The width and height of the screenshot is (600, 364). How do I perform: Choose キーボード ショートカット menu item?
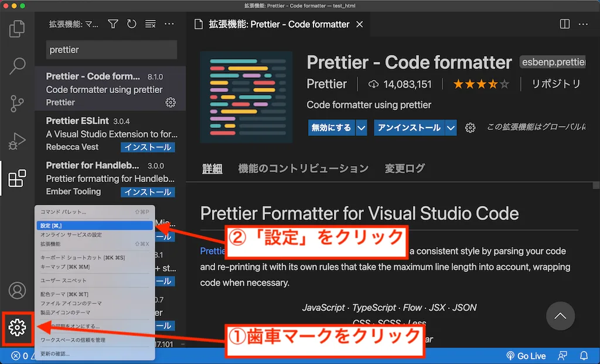[x=94, y=257]
